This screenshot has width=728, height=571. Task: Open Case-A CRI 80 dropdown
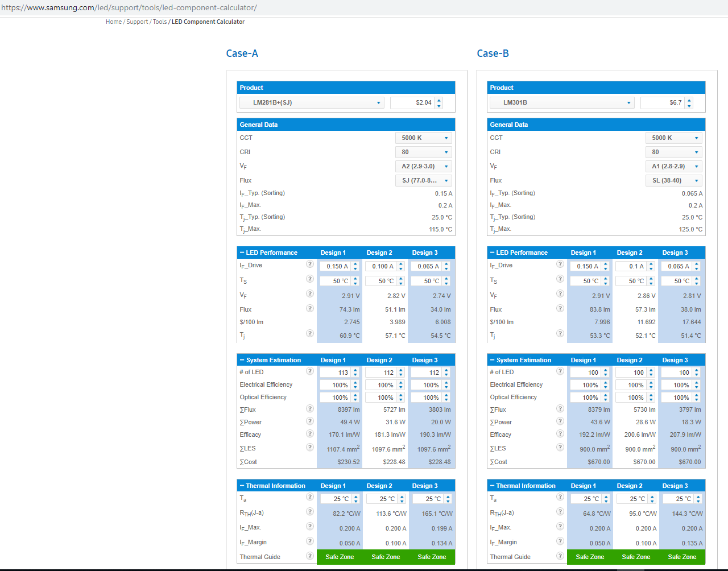tap(424, 152)
